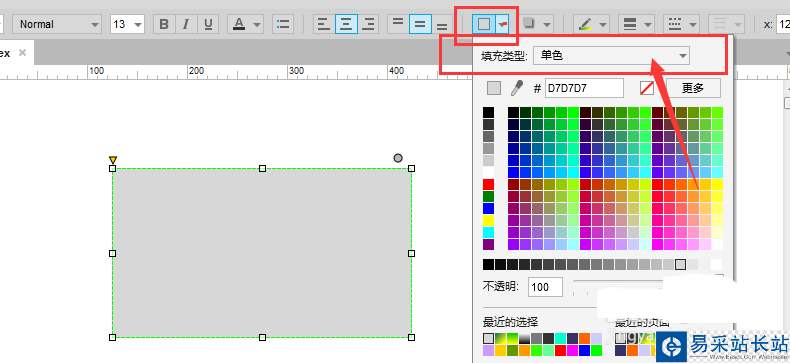Toggle Underline text formatting
This screenshot has width=790, height=363.
tap(208, 24)
